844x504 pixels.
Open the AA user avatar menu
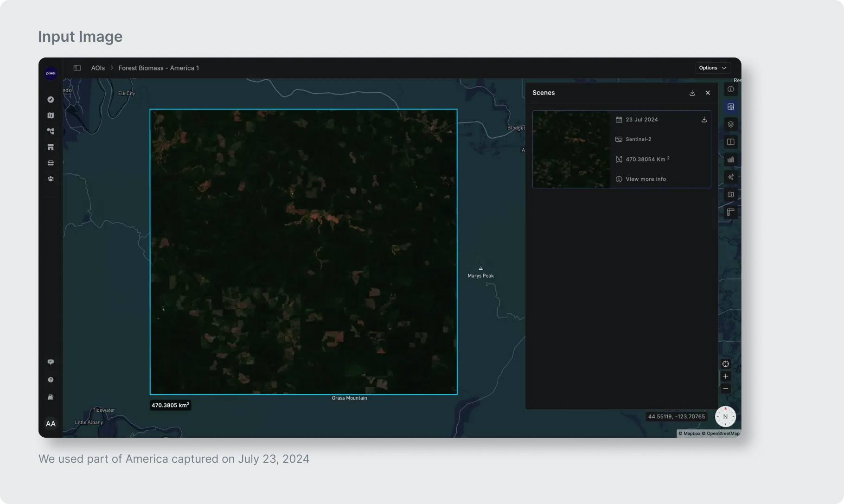coord(51,424)
